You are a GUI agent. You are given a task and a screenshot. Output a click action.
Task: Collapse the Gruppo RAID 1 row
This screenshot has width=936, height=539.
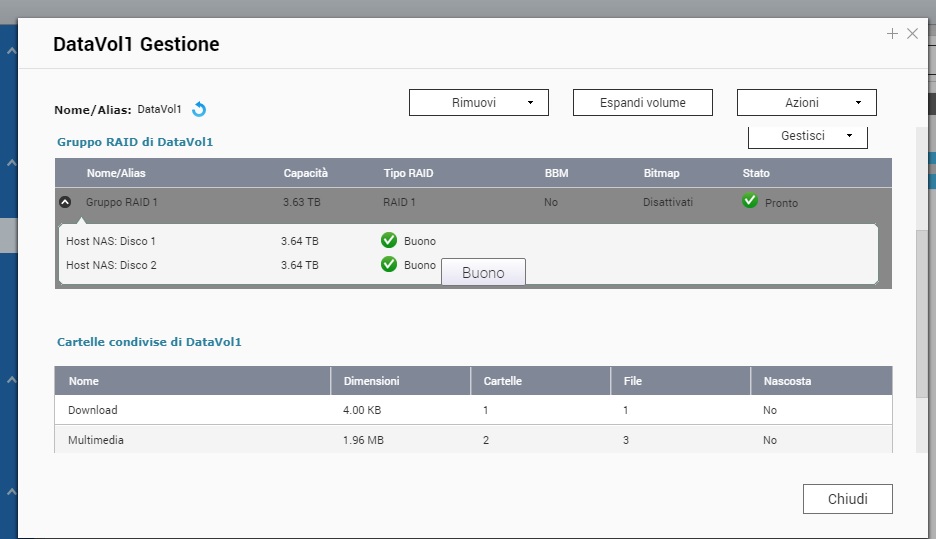[x=65, y=202]
